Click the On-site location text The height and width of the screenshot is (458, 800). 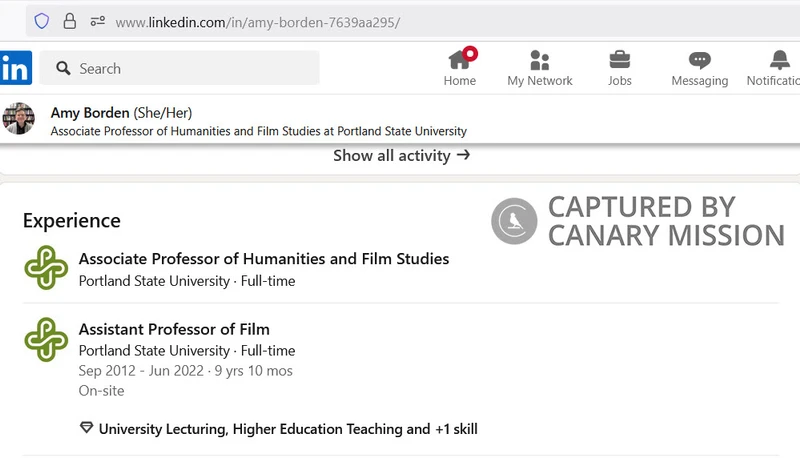coord(102,391)
